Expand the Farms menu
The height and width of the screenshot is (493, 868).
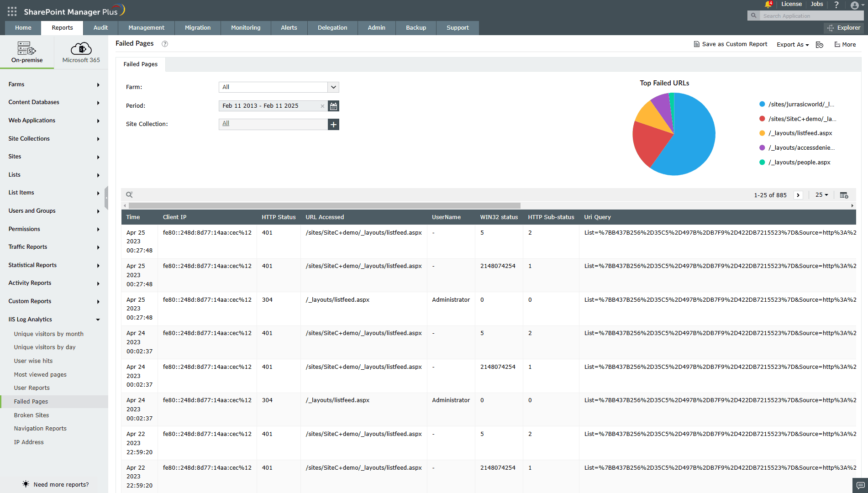coord(54,84)
